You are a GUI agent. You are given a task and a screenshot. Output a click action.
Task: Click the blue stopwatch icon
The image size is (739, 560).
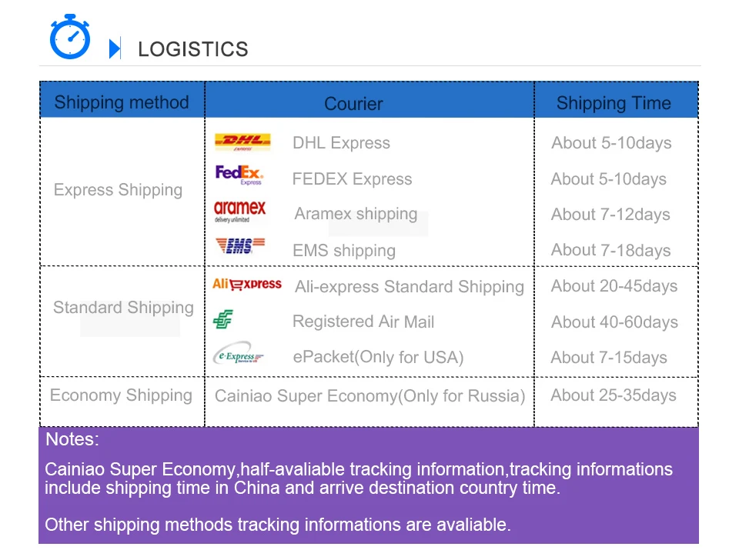pyautogui.click(x=70, y=37)
